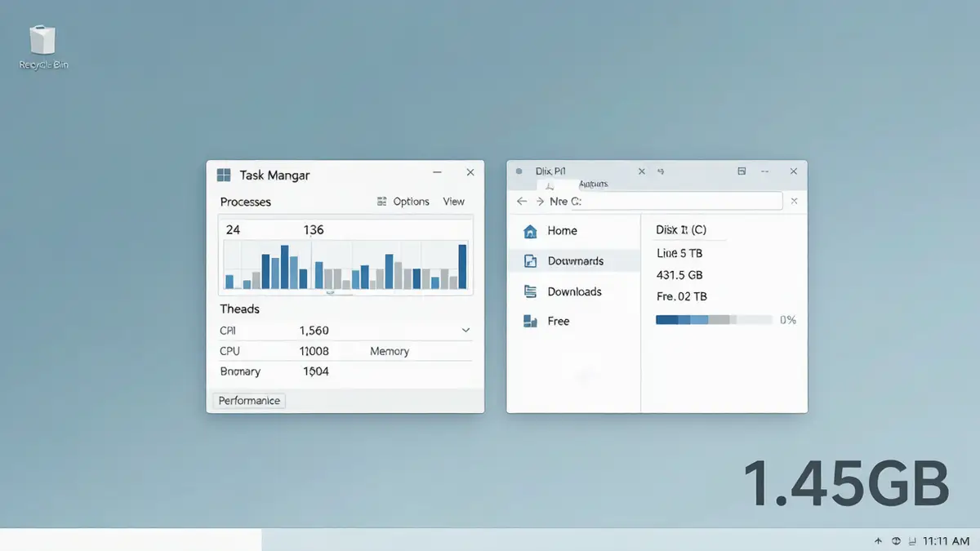Screen dimensions: 980x551
Task: Click the tray icon left of the clock
Action: click(x=912, y=540)
